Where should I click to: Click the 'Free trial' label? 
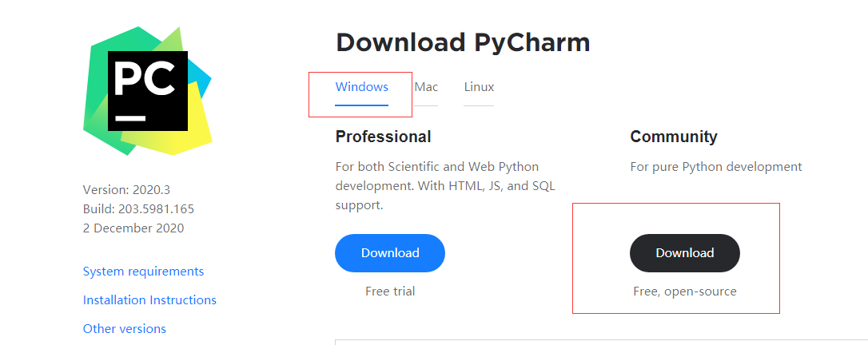click(390, 291)
